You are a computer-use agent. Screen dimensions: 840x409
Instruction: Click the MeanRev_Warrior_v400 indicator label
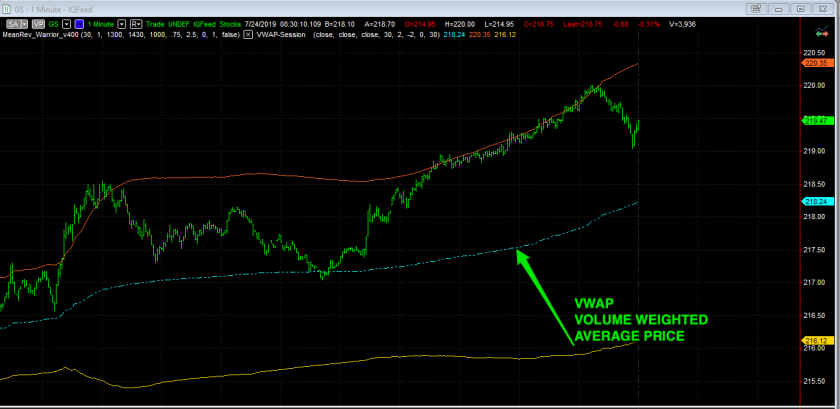pos(41,34)
